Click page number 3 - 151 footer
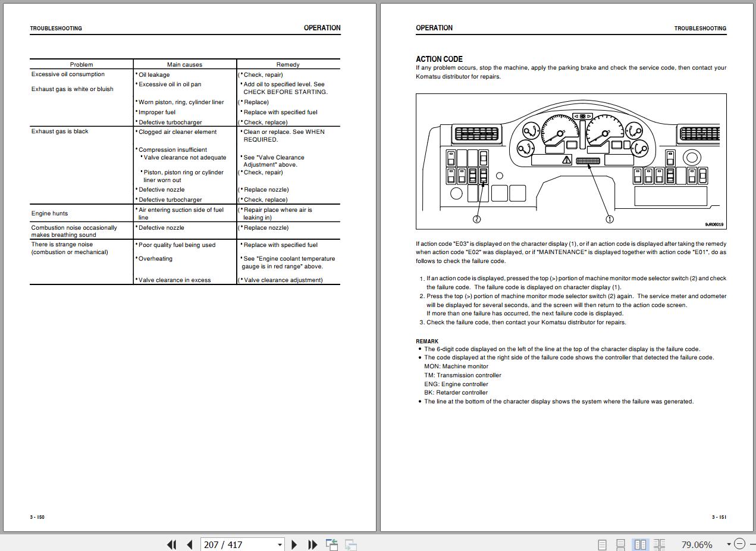 [x=719, y=517]
